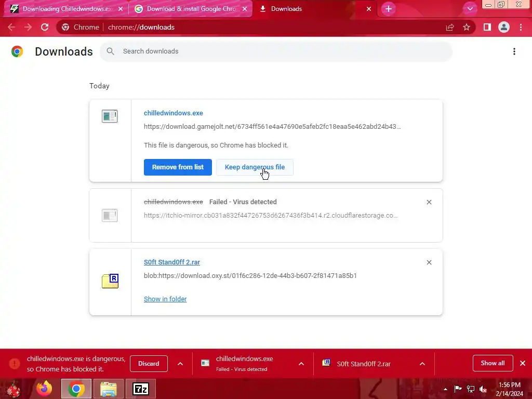The height and width of the screenshot is (399, 532).
Task: Remove the failed chilledwindows.exe entry
Action: click(x=429, y=202)
